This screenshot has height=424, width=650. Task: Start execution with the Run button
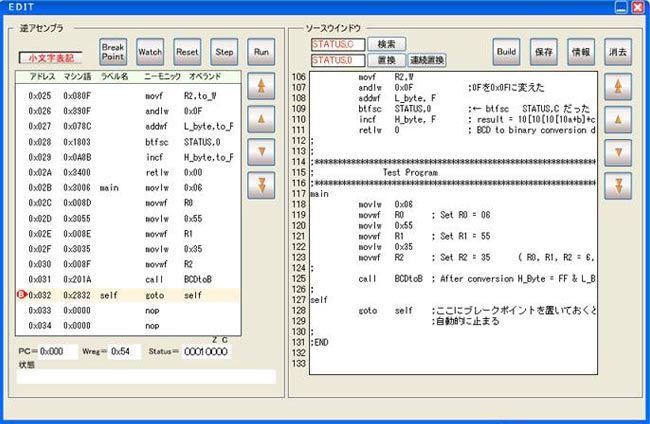(x=262, y=50)
